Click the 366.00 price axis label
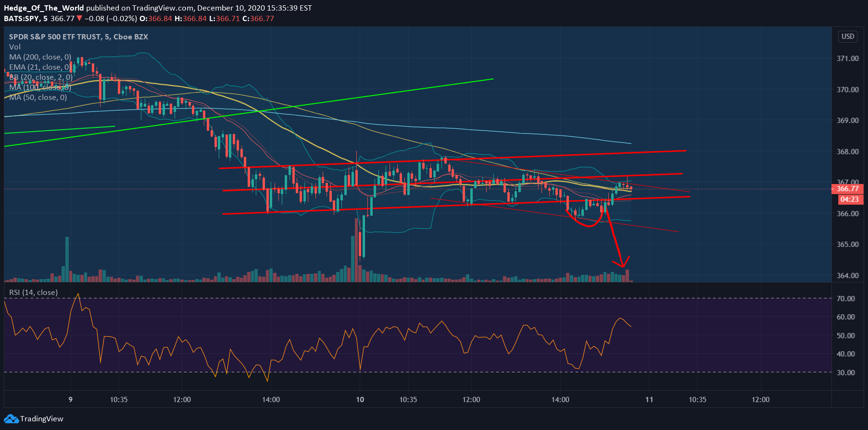 [x=848, y=214]
